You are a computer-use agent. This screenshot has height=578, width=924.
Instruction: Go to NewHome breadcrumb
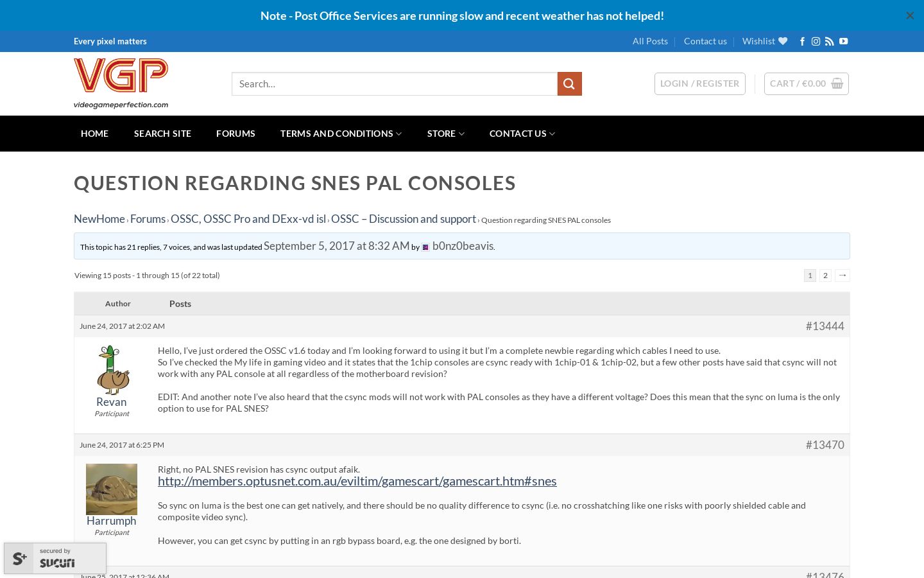point(99,219)
